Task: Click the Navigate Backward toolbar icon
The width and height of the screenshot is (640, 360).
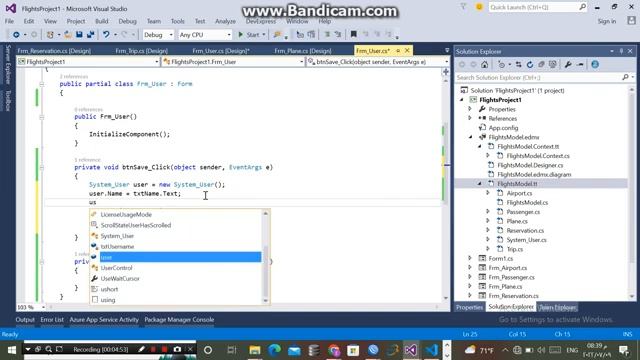Action: [16, 35]
